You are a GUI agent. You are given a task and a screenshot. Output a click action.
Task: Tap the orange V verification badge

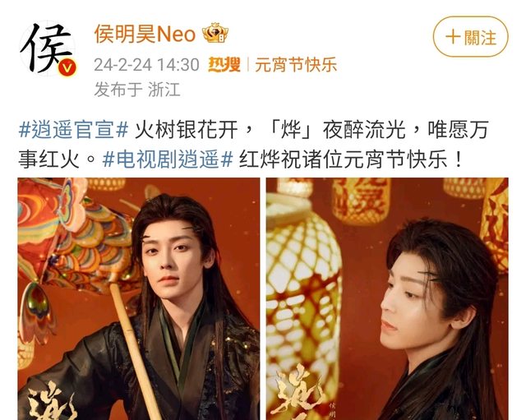tap(67, 68)
